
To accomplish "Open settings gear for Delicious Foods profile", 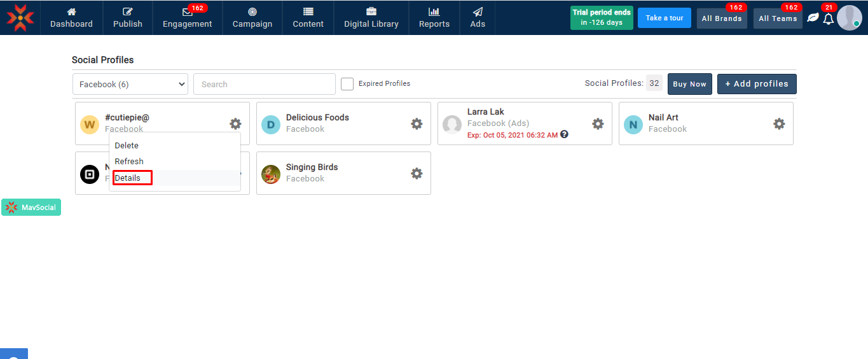I will 417,123.
